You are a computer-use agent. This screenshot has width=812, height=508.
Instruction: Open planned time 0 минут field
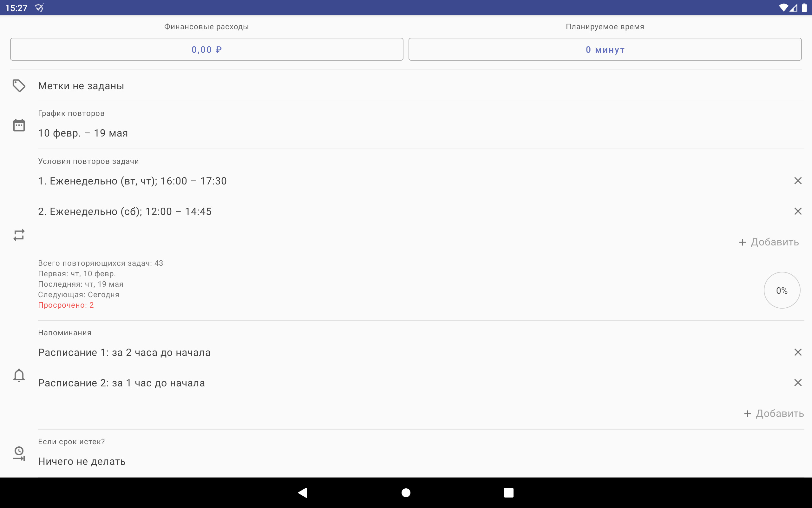click(605, 50)
